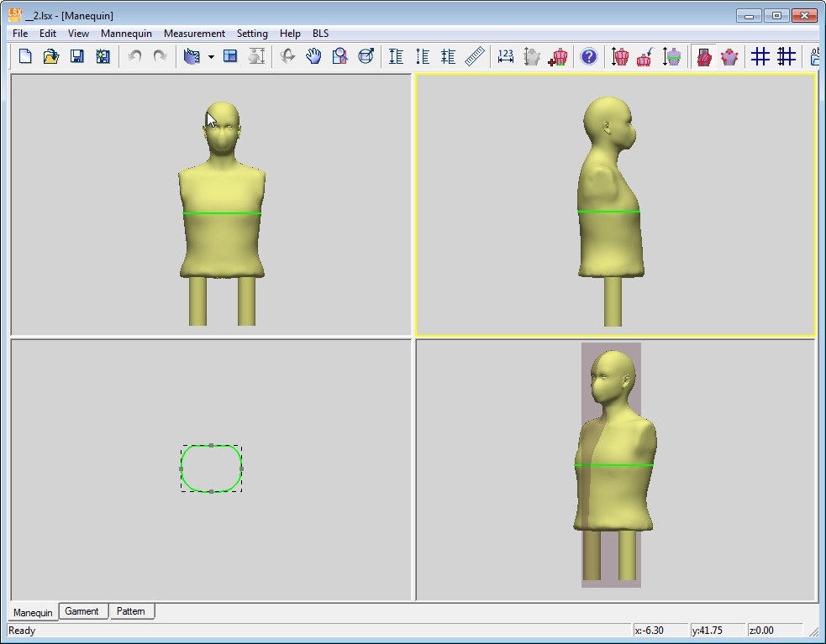The image size is (826, 644).
Task: Click the blue question mark help icon
Action: [x=589, y=56]
